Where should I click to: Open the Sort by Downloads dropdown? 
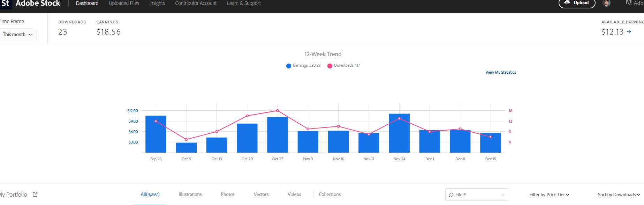click(x=619, y=195)
